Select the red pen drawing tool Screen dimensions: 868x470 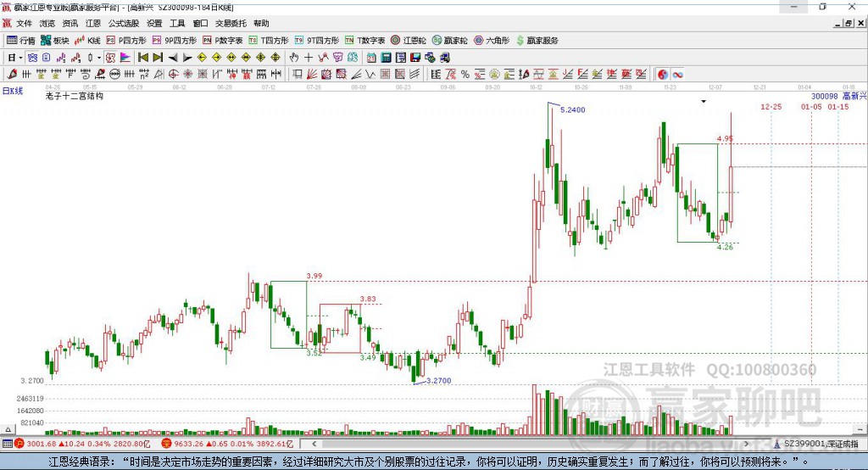coord(12,75)
